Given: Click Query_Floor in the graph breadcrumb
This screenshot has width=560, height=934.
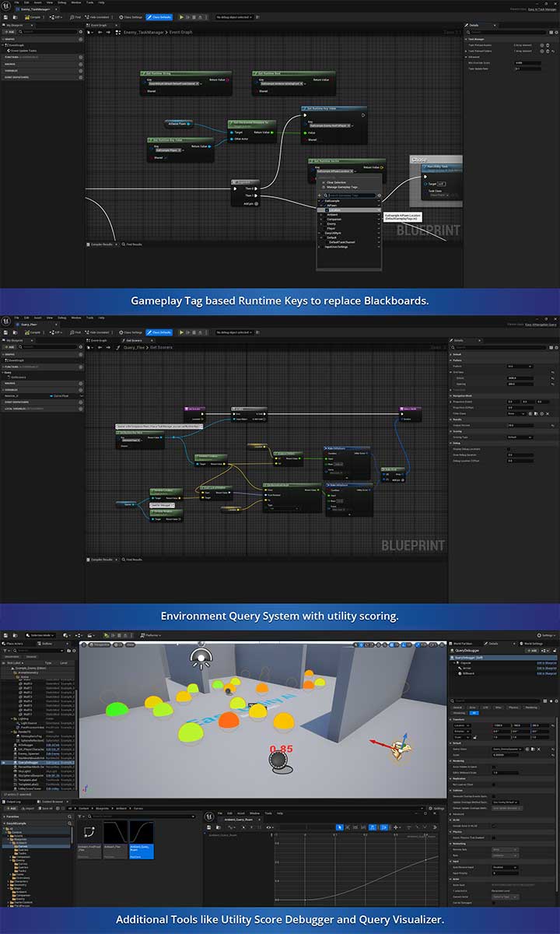Looking at the screenshot, I should click(x=135, y=348).
